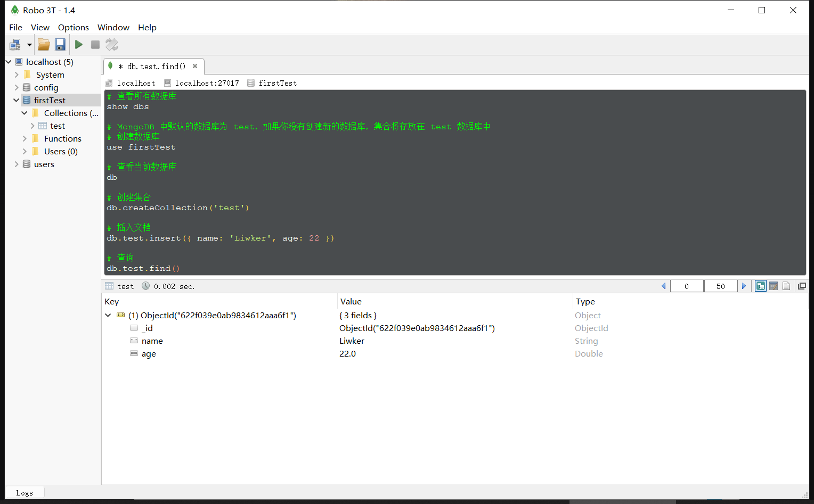Switch results to text view mode
The height and width of the screenshot is (504, 814).
[x=786, y=286]
